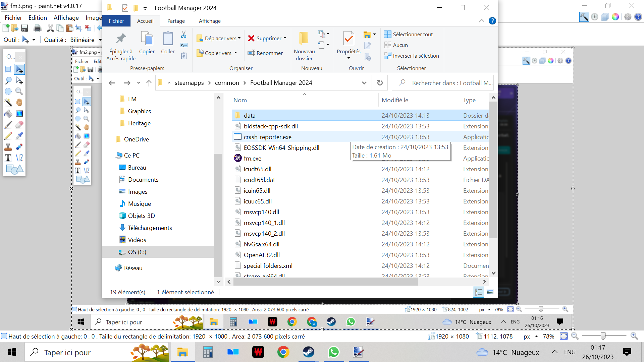644x362 pixels.
Task: Switch to Partage ribbon tab
Action: (176, 21)
